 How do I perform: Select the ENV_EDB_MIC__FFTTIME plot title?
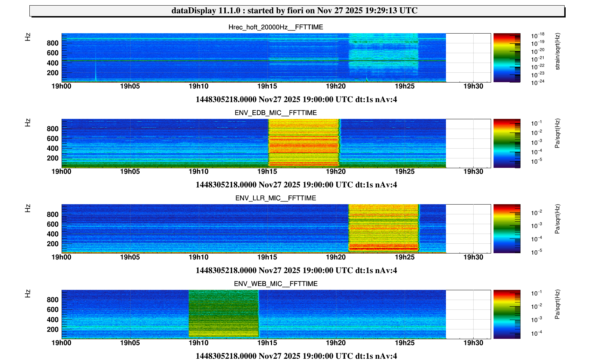[275, 113]
